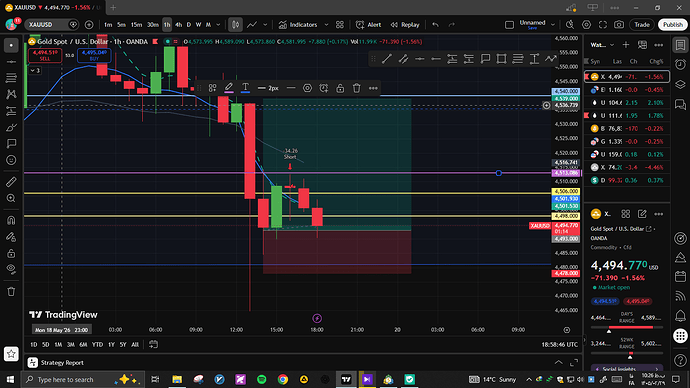Toggle favorites star toolbar button

click(x=11, y=354)
